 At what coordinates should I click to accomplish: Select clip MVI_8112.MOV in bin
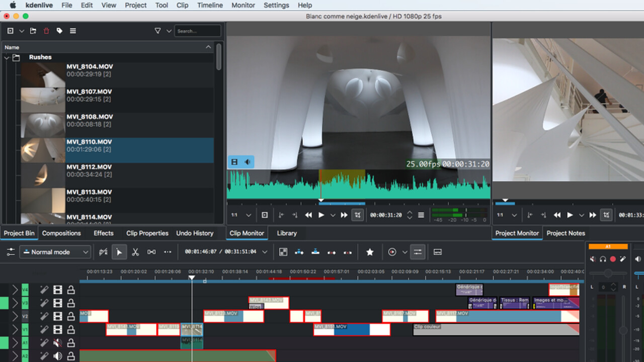coord(117,175)
